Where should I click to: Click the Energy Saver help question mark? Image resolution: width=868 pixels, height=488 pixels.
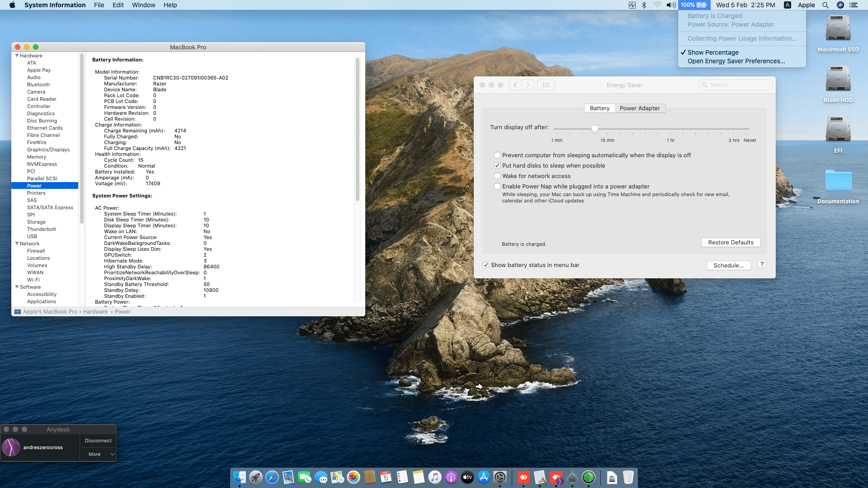tap(762, 265)
